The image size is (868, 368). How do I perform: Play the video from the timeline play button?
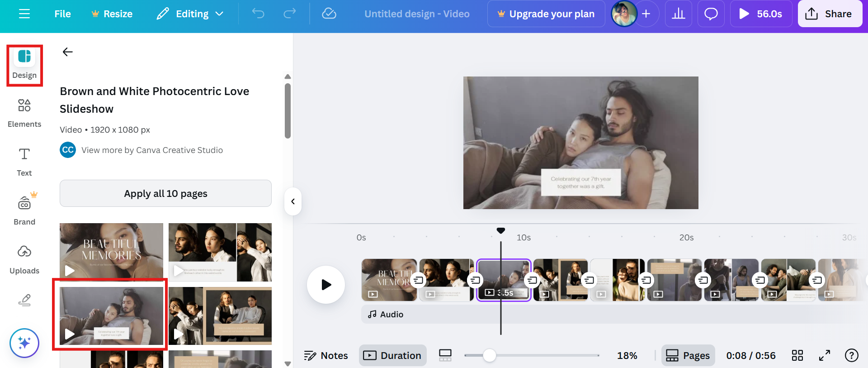click(x=326, y=285)
